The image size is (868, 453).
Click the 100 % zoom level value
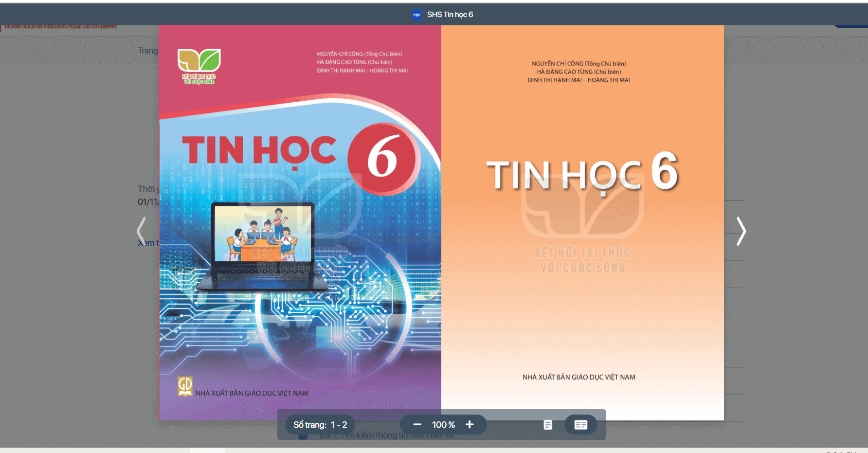click(443, 425)
